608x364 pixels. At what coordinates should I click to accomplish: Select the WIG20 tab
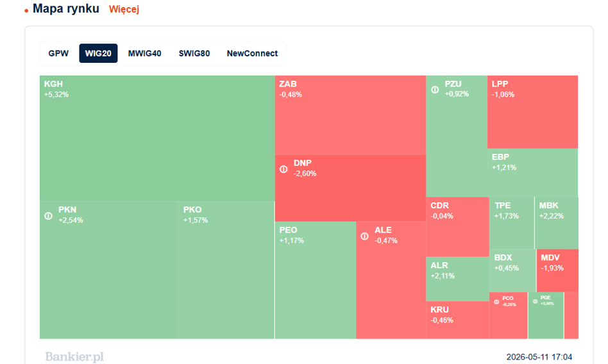98,53
